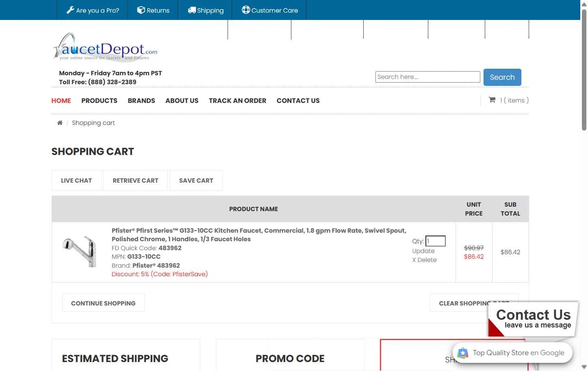Open the ABOUT US menu item
Image resolution: width=588 pixels, height=371 pixels.
pos(182,100)
